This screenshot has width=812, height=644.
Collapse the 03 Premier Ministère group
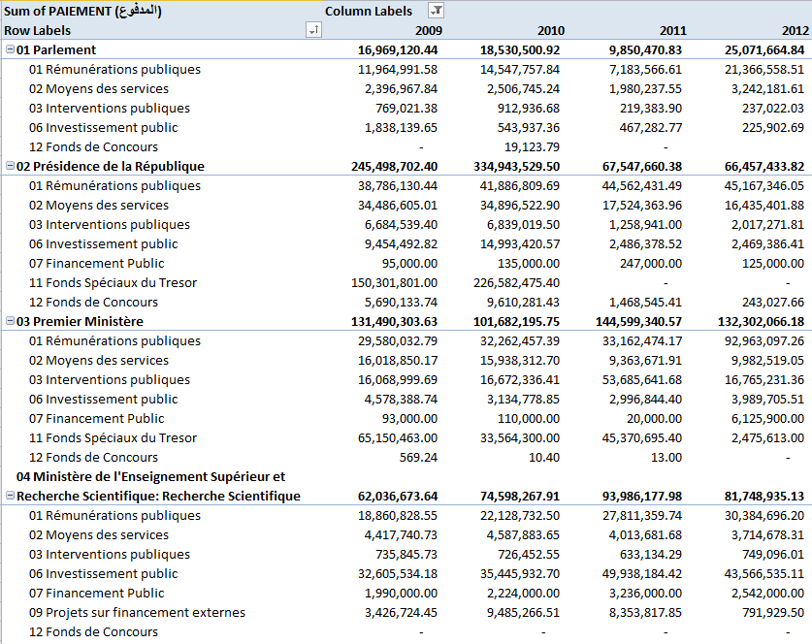(10, 321)
